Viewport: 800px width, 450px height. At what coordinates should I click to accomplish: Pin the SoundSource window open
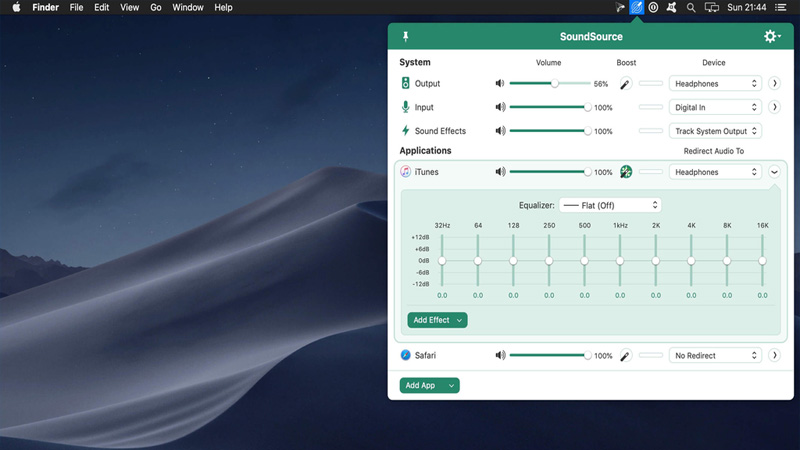click(x=406, y=36)
